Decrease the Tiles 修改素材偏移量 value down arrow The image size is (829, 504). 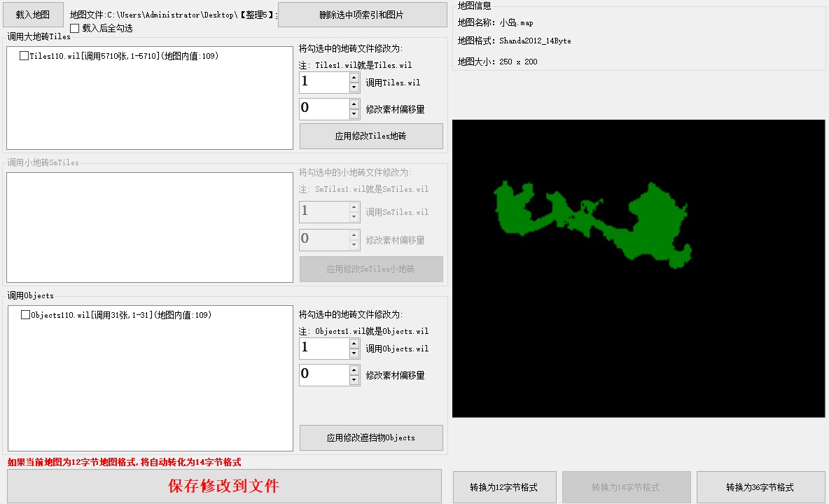[x=354, y=114]
